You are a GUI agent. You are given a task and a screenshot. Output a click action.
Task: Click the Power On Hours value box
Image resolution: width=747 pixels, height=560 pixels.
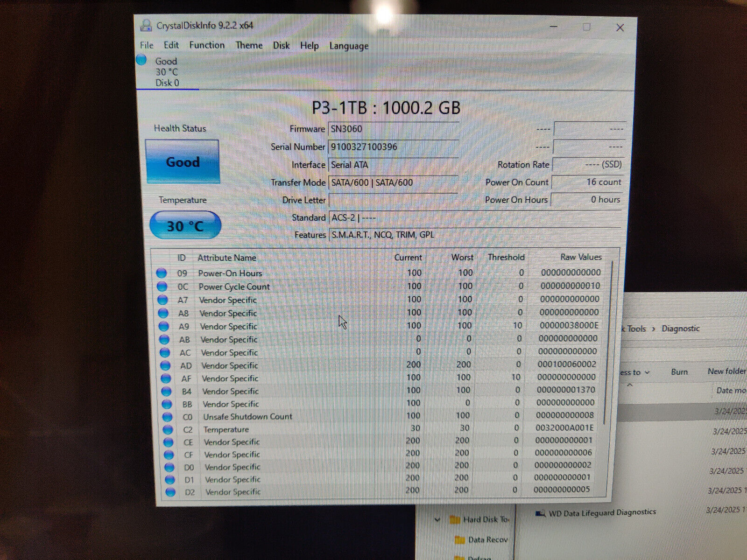(x=587, y=199)
